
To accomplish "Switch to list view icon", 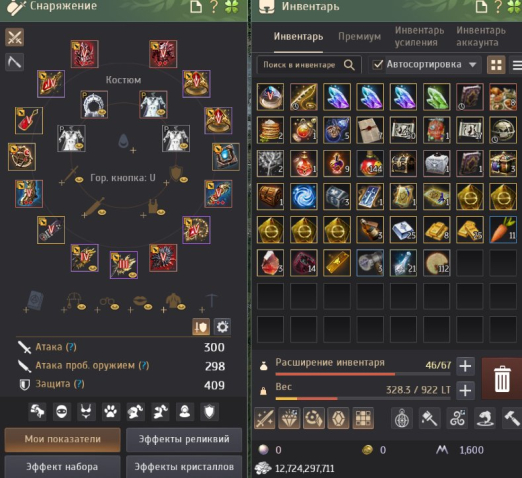I will (x=516, y=65).
